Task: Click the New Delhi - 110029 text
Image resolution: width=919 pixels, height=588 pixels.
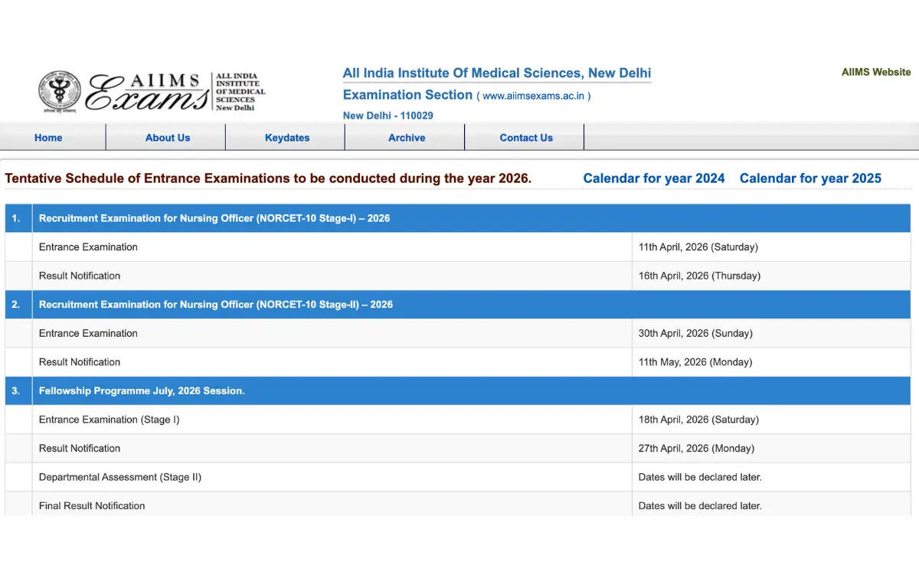Action: [388, 116]
